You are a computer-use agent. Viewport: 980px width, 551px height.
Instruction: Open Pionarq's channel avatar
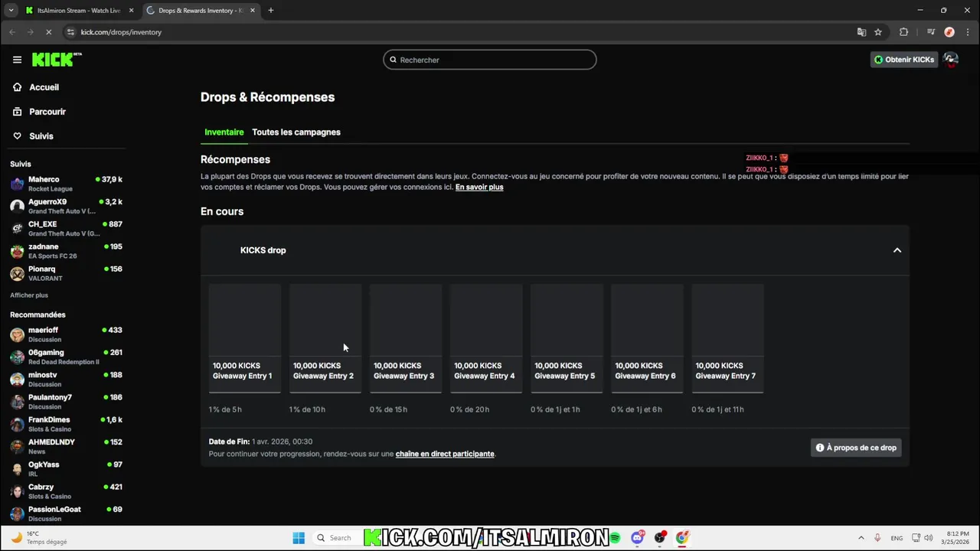[x=17, y=273]
